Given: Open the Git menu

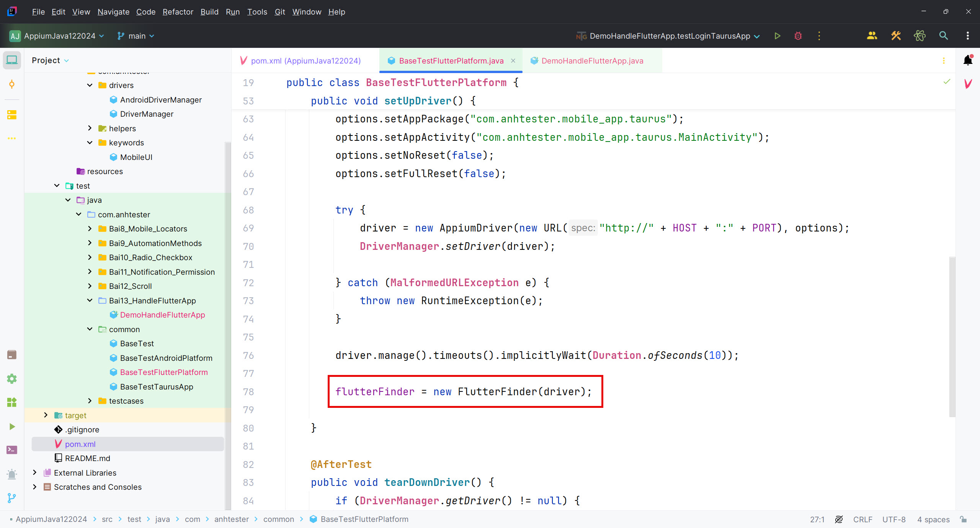Looking at the screenshot, I should point(280,12).
